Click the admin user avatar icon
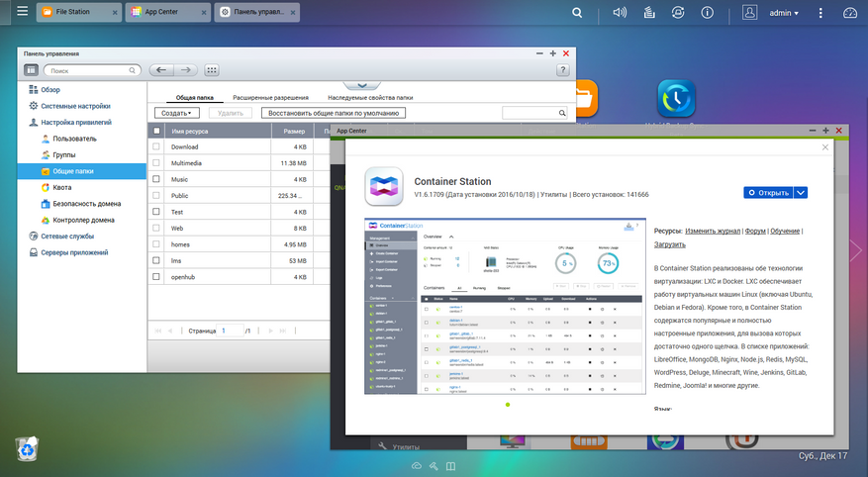 click(x=749, y=12)
